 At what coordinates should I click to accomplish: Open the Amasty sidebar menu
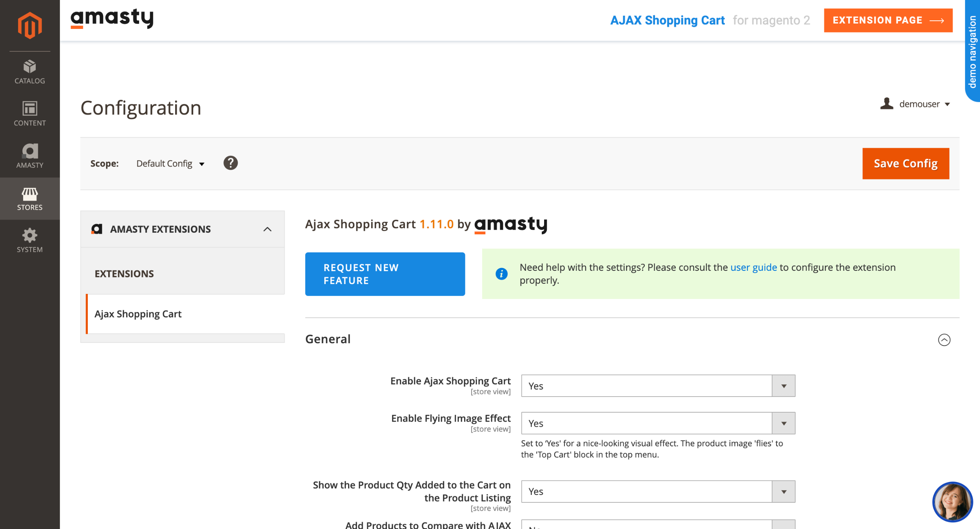(x=30, y=156)
